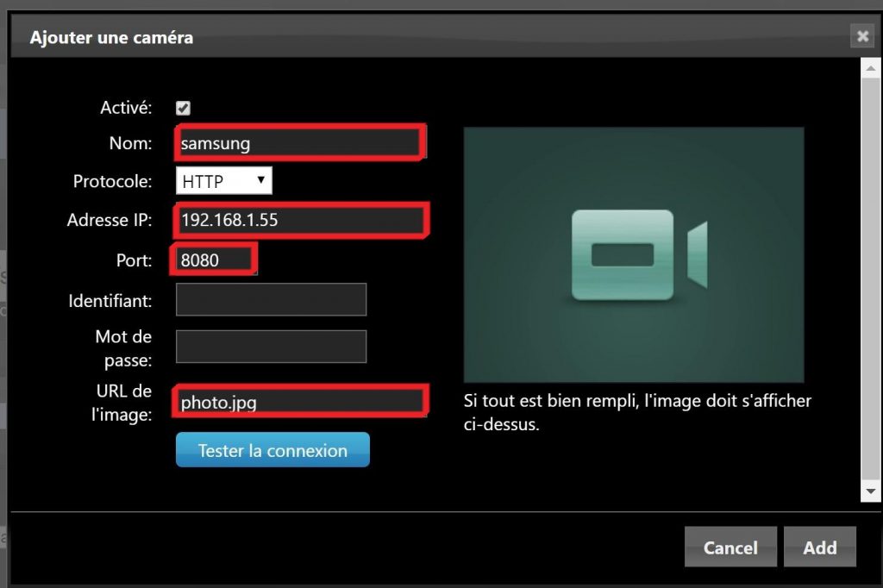Click the scrollbar down arrow
The image size is (883, 588).
pos(871,490)
